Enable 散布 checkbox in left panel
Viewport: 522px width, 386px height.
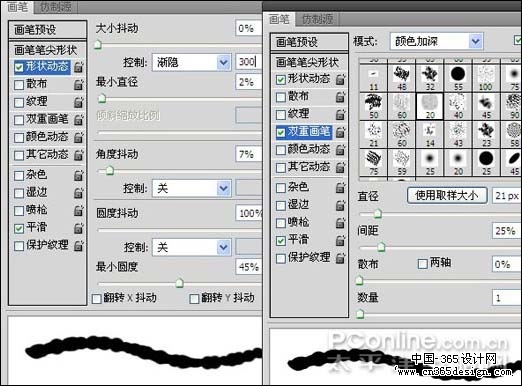point(19,85)
